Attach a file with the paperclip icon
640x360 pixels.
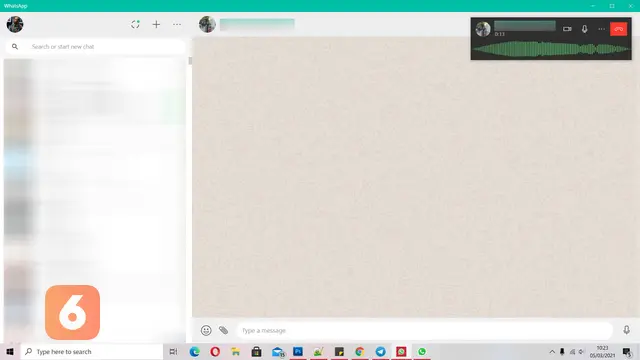tap(223, 330)
